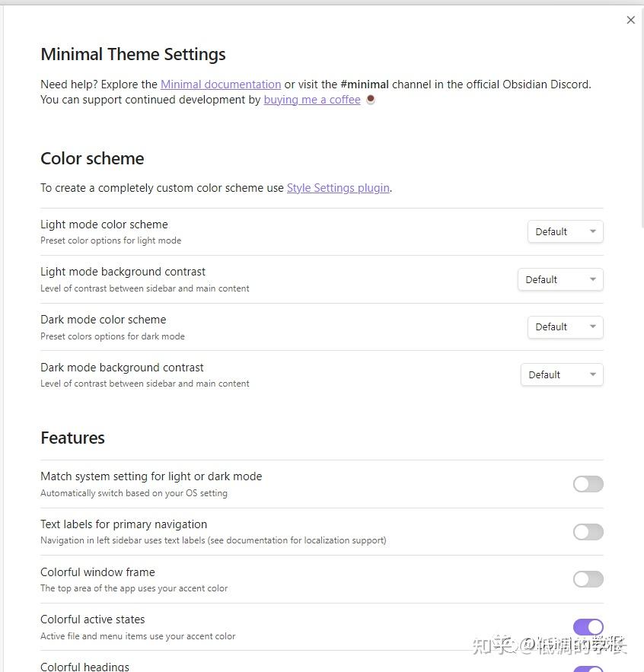644x672 pixels.
Task: Enable Match system setting toggle
Action: coord(588,484)
